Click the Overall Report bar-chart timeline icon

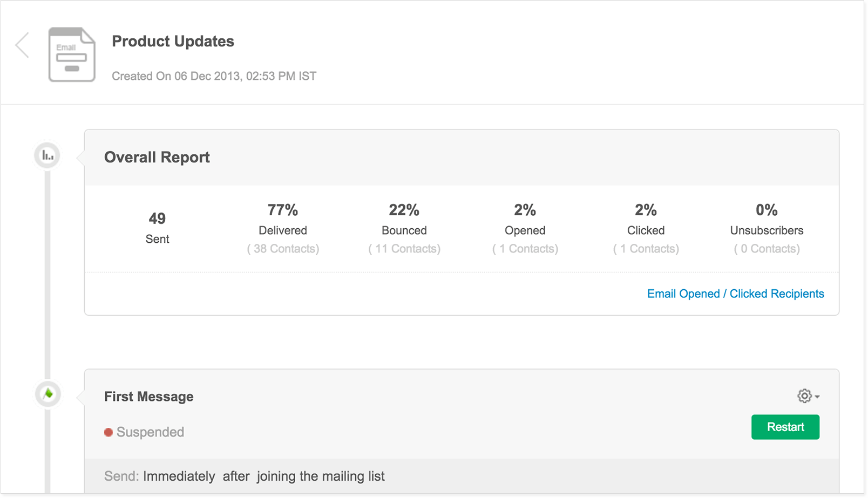coord(48,156)
